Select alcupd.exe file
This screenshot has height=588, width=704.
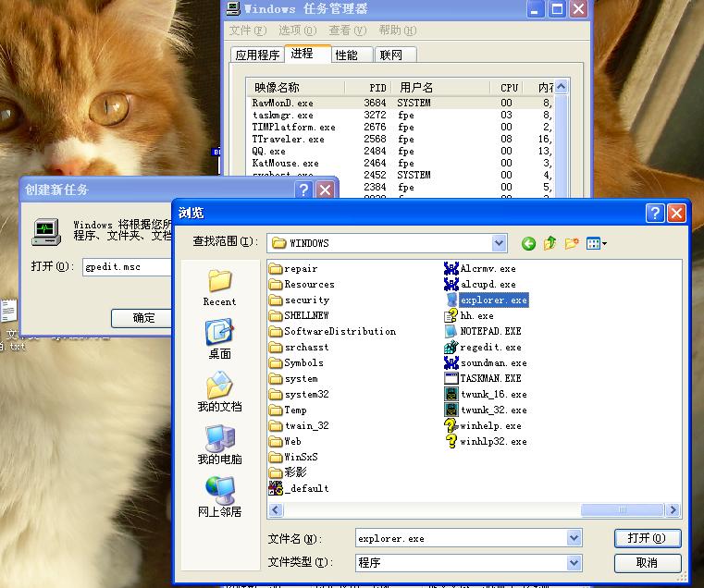(x=480, y=284)
